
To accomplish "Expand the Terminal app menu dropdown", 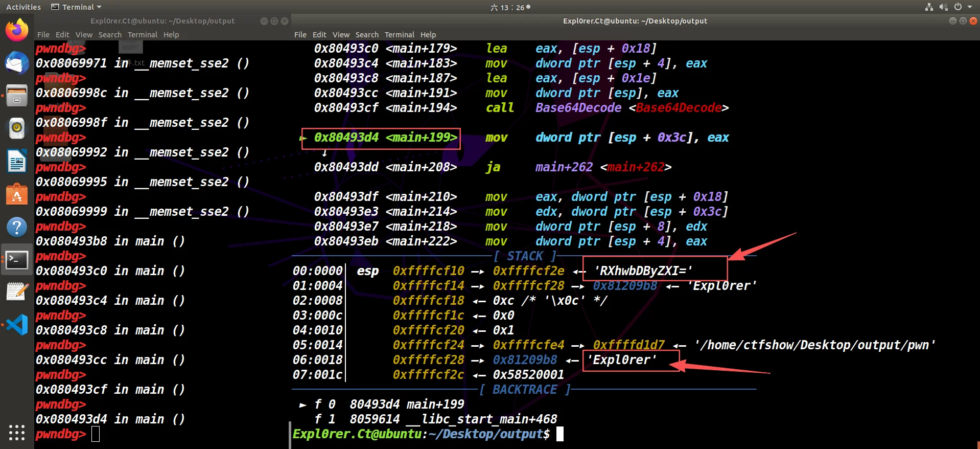I will click(x=77, y=7).
